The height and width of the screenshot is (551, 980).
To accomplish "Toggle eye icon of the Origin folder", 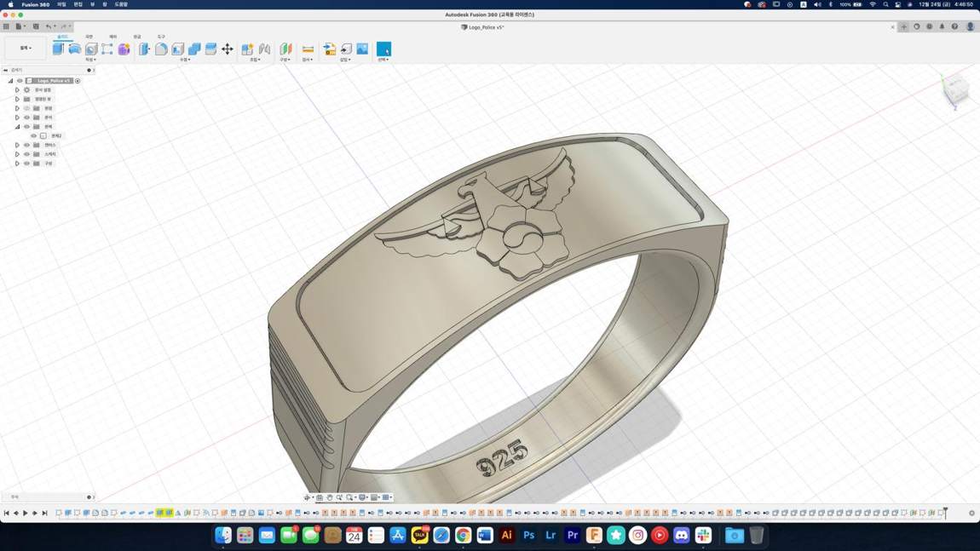I will pos(27,108).
